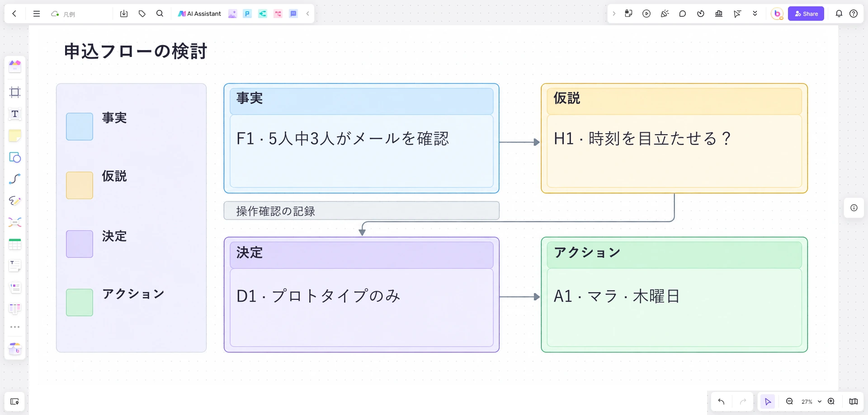The image size is (868, 415).
Task: Expand the right toolbar chevron
Action: point(614,14)
